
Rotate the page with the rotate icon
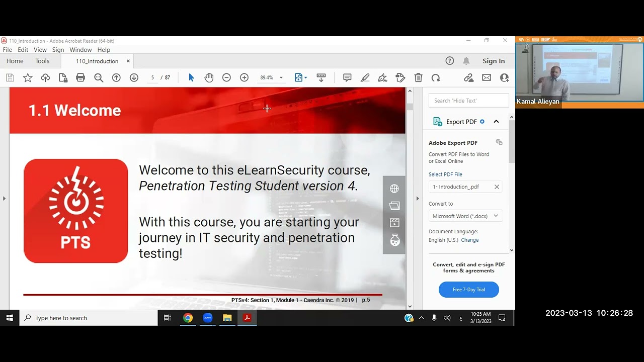pos(436,77)
